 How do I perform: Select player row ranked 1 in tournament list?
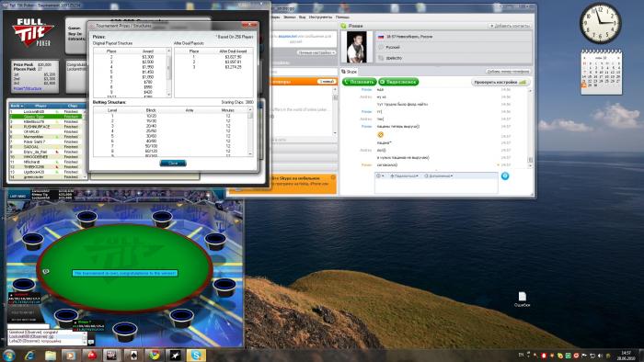[x=46, y=111]
